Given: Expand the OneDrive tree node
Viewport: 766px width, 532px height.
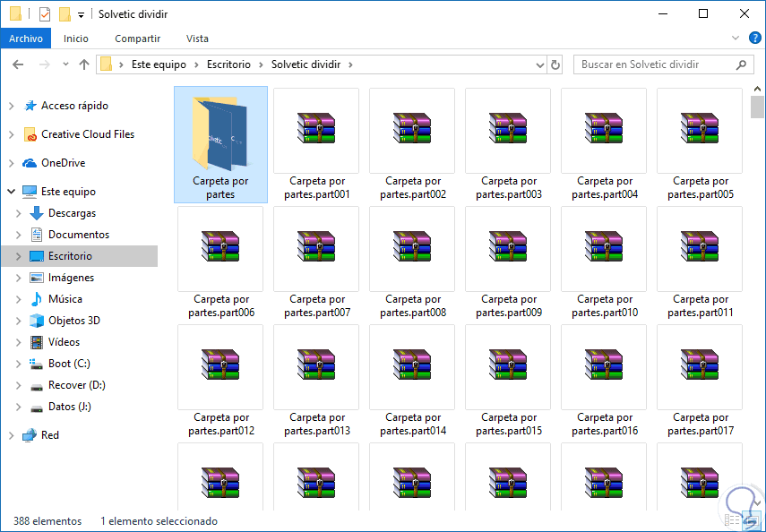Looking at the screenshot, I should pos(12,163).
